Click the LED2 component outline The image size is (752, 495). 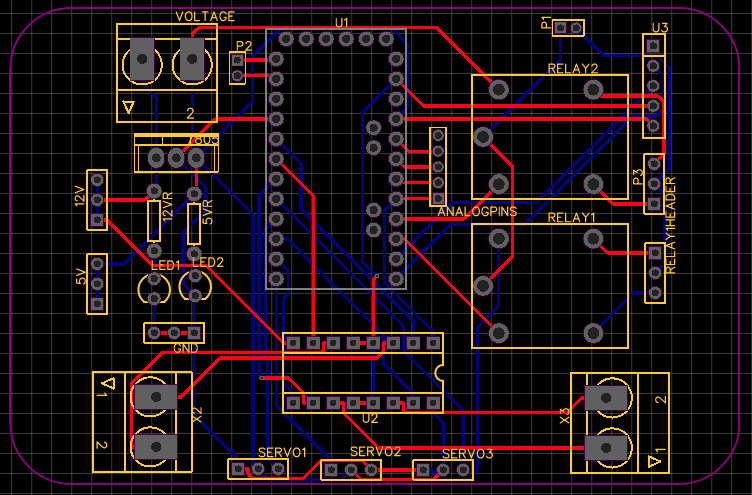(x=195, y=286)
